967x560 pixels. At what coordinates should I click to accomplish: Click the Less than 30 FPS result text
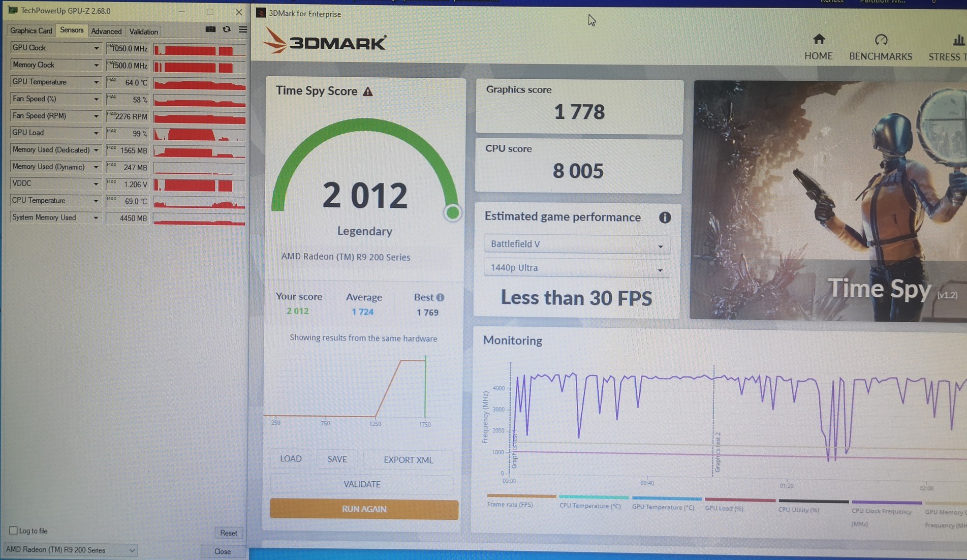576,298
